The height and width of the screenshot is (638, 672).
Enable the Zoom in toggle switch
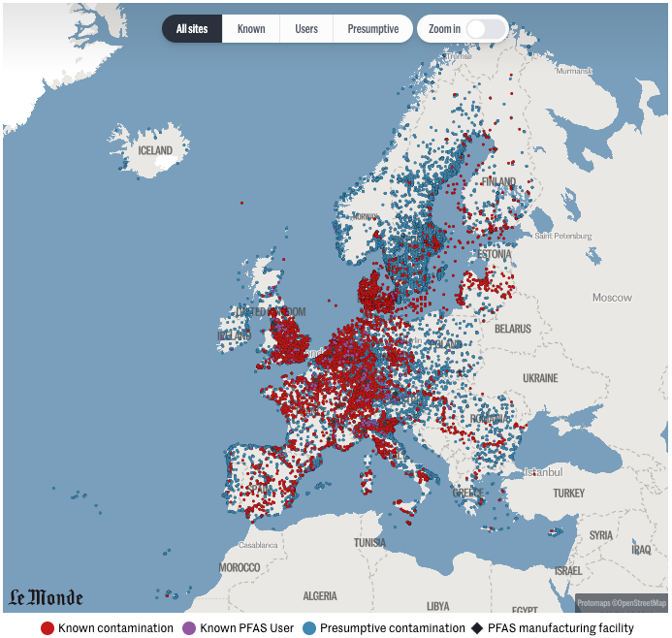point(486,29)
